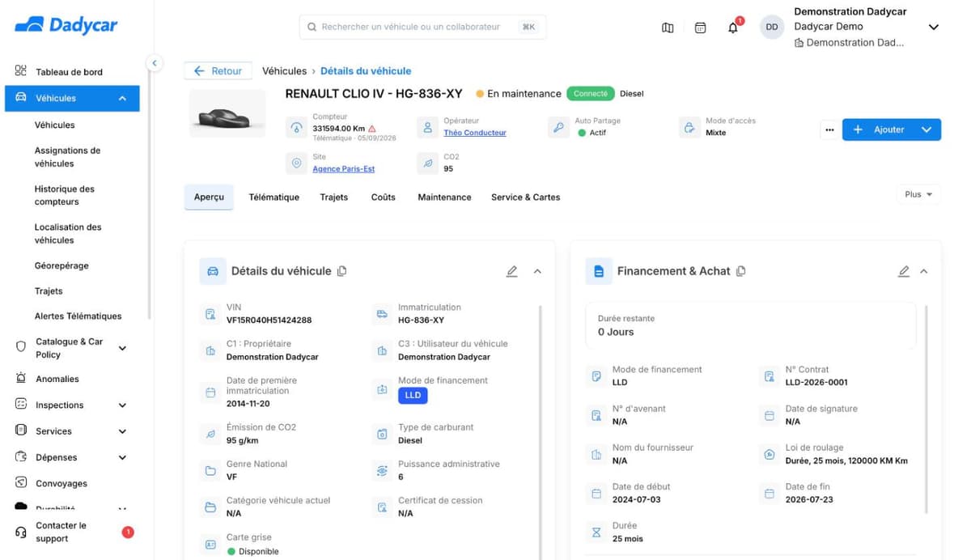Click the Site location pin icon

(x=297, y=163)
